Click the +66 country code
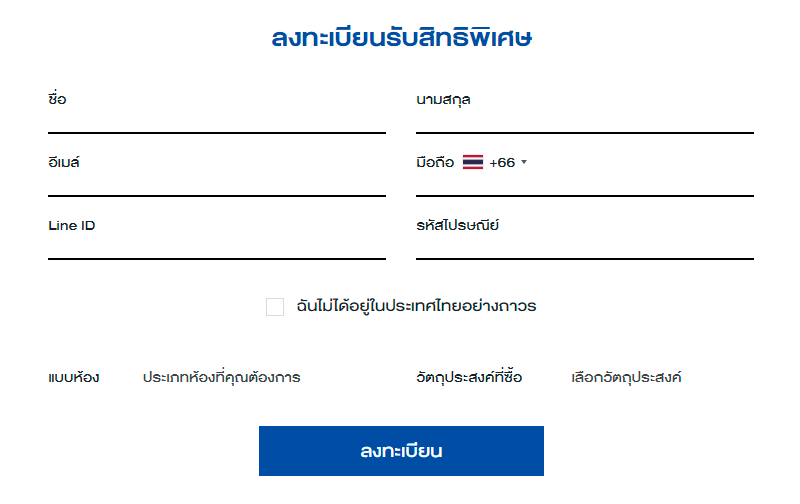The image size is (800, 504). pyautogui.click(x=502, y=162)
